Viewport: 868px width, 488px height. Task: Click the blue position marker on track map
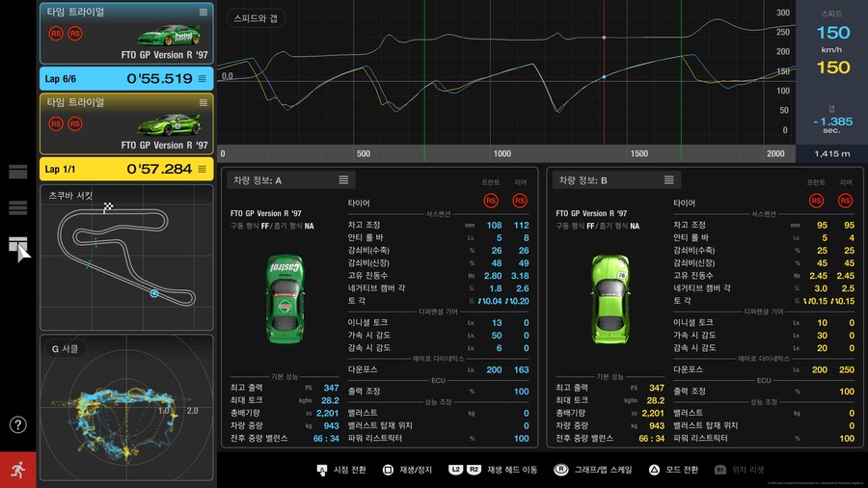152,292
